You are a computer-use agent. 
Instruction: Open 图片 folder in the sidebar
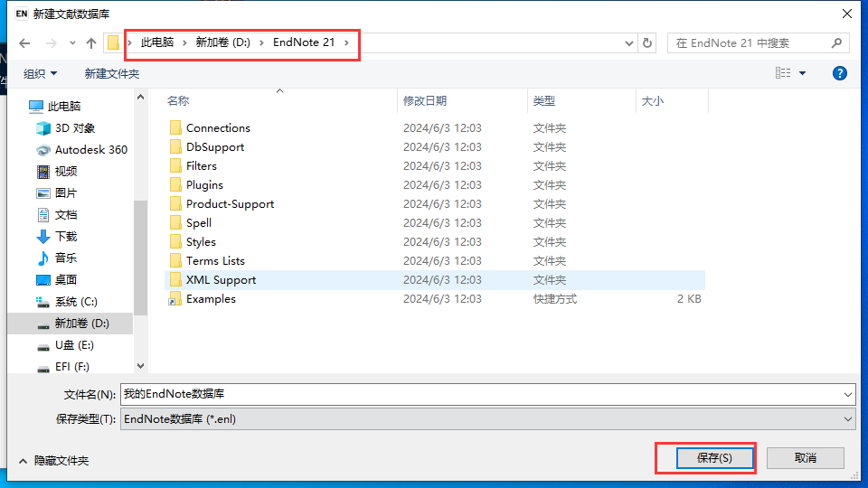[56, 193]
